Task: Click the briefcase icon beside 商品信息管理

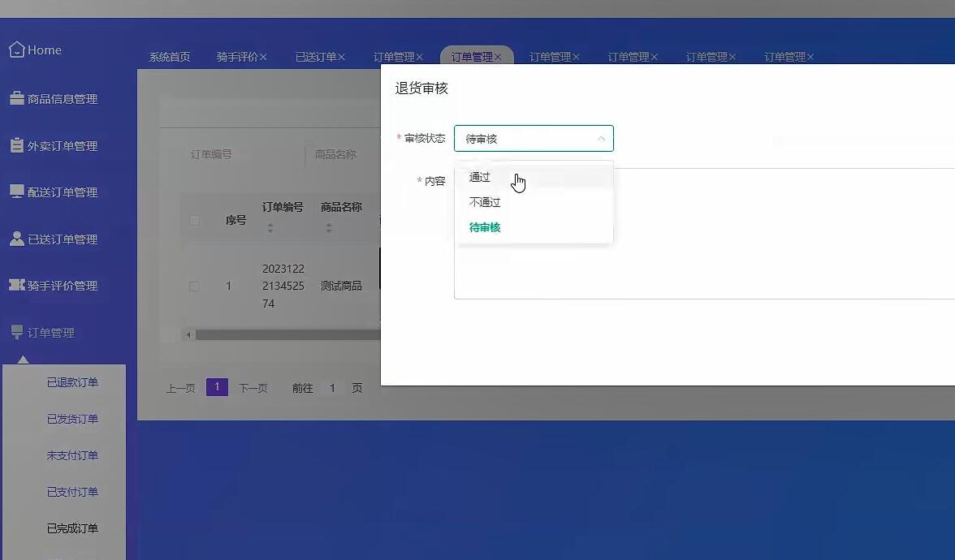Action: (16, 98)
